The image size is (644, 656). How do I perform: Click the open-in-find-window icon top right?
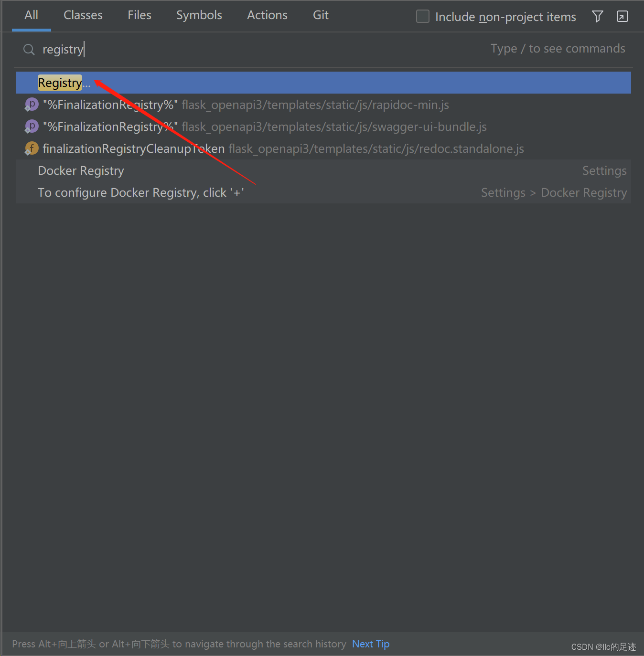click(x=622, y=16)
